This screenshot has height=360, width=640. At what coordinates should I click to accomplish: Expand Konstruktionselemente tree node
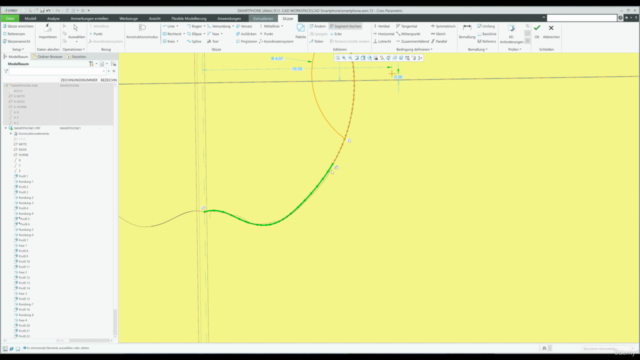[x=11, y=133]
